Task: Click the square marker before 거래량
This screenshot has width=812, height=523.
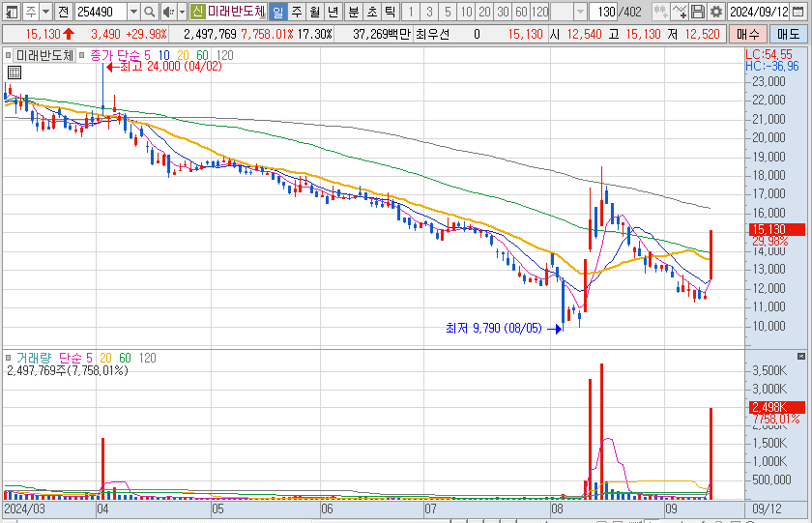Action: [x=8, y=358]
